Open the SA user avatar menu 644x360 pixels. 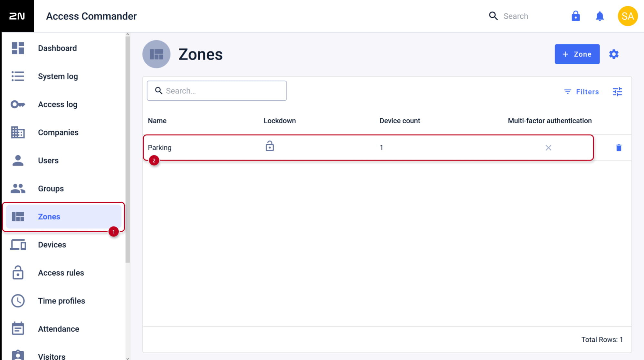coord(628,16)
